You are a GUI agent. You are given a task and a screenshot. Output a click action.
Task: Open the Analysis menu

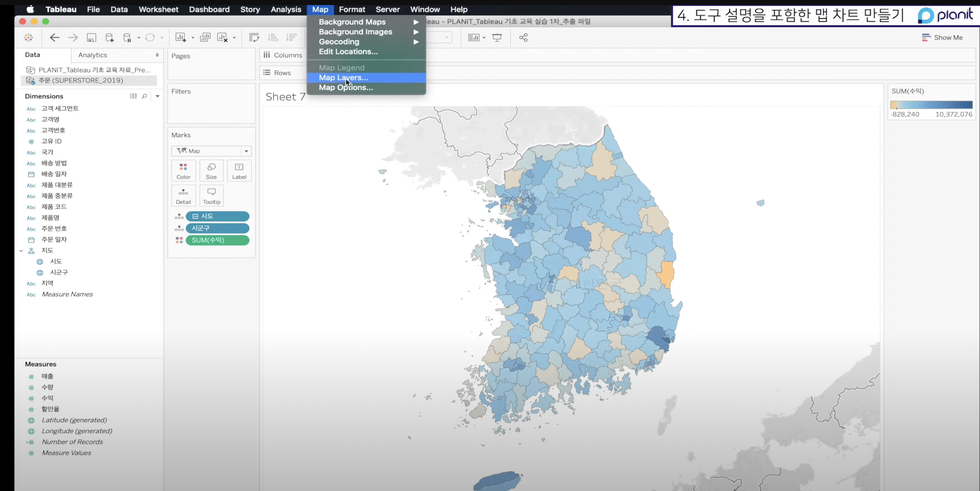286,9
